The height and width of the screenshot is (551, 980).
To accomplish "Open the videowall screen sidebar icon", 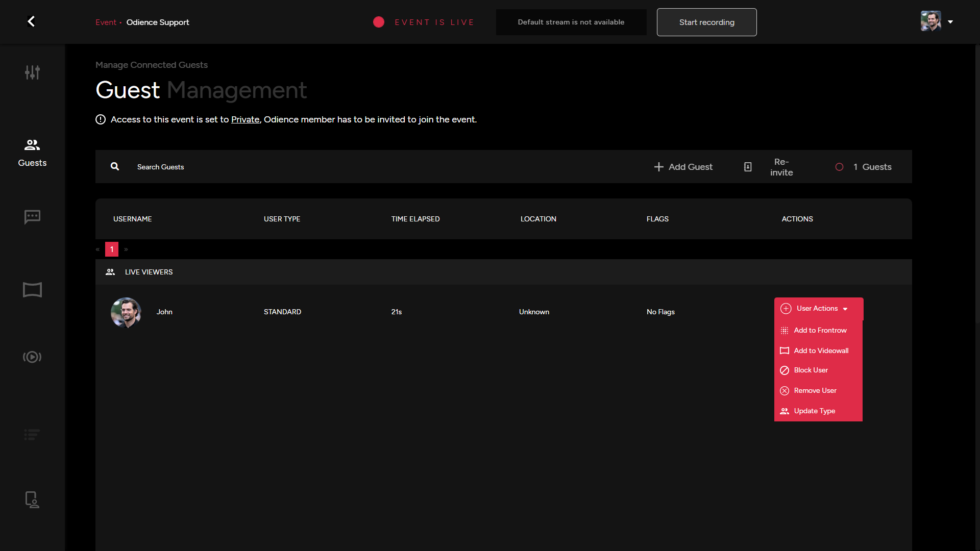I will (x=32, y=290).
